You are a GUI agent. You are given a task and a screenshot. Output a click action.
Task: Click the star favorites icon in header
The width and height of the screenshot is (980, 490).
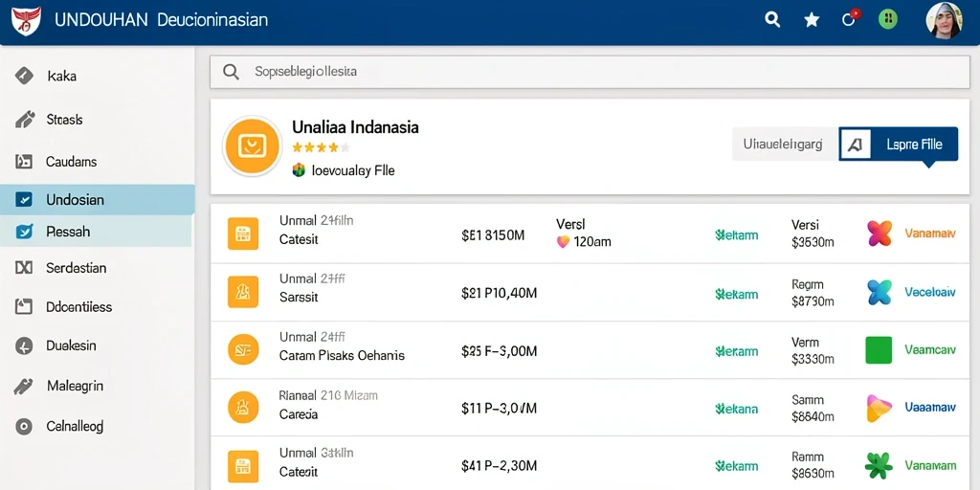tap(812, 20)
